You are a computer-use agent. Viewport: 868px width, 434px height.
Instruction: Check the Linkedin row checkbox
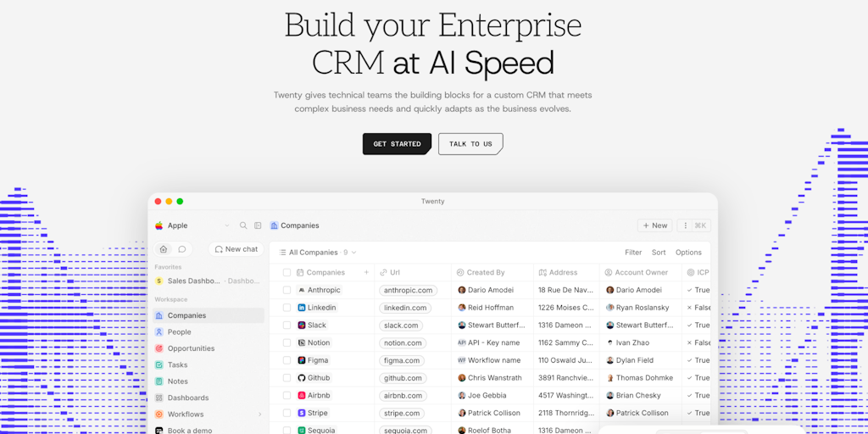click(x=287, y=307)
